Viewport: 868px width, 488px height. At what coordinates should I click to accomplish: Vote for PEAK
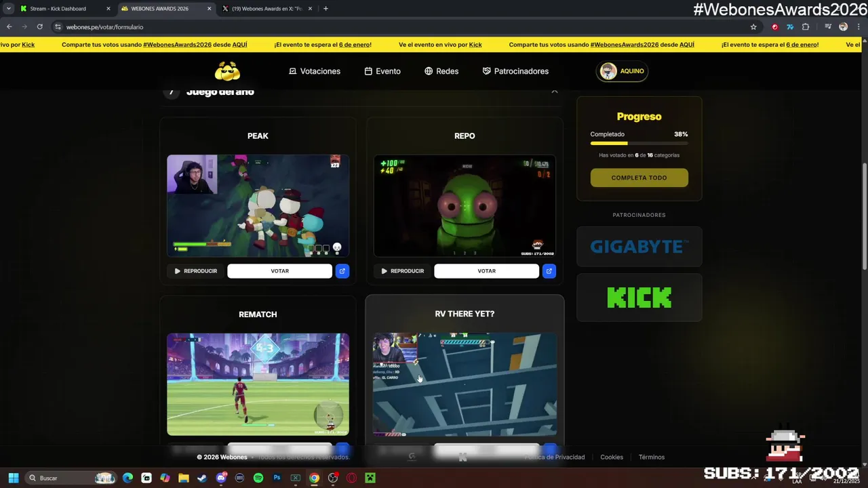[x=279, y=271]
